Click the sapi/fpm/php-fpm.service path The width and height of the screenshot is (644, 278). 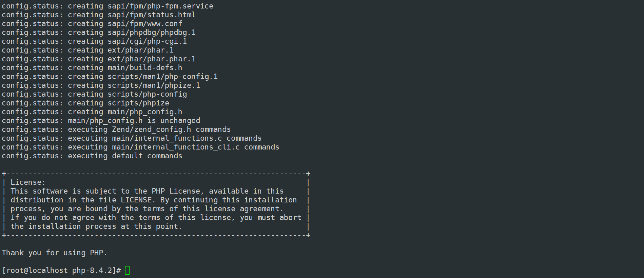160,6
